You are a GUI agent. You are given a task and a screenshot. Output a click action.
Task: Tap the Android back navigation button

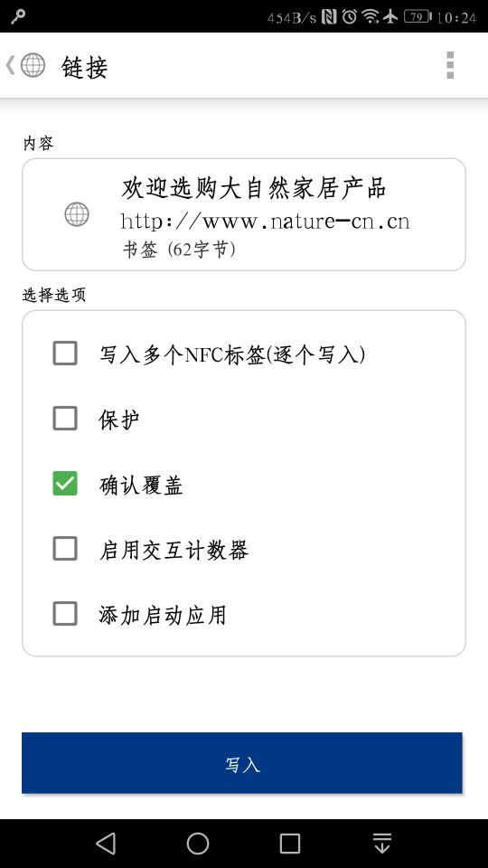106,844
